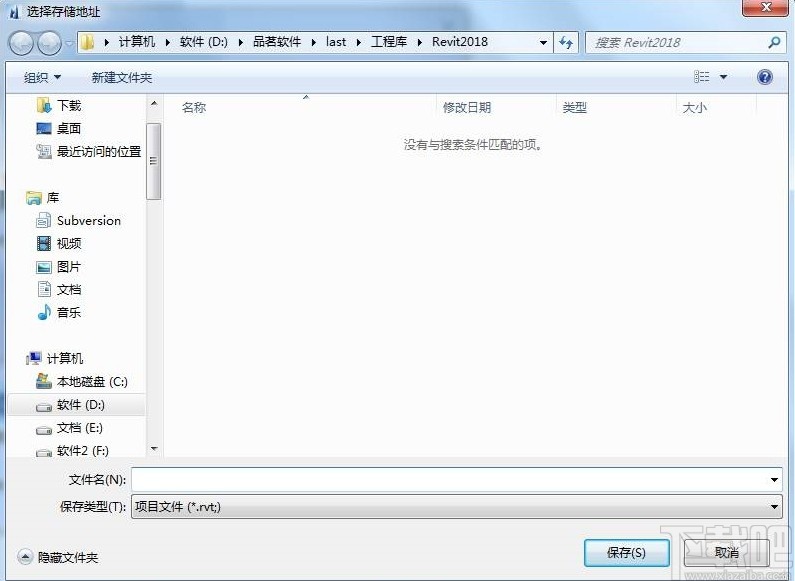This screenshot has height=581, width=795.
Task: Open 保存类型 dropdown 项目文件 (*.rvt;)
Action: click(457, 506)
